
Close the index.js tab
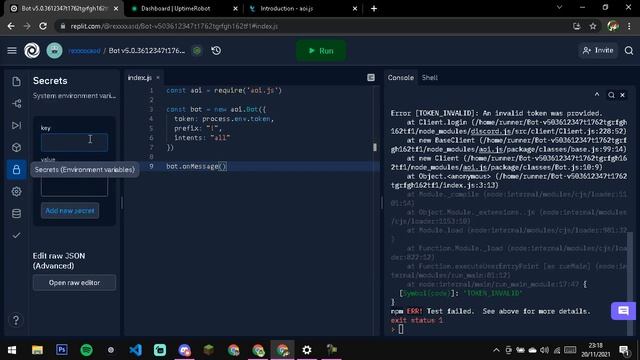[x=158, y=78]
